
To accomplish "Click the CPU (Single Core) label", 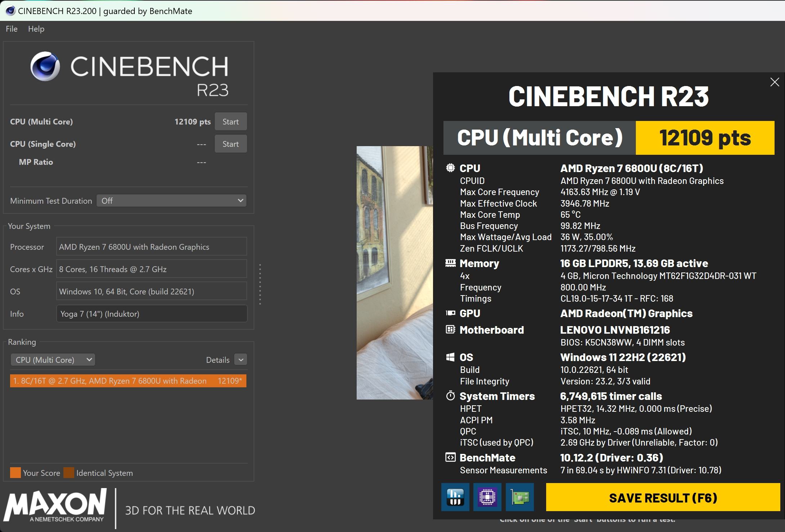I will [43, 144].
